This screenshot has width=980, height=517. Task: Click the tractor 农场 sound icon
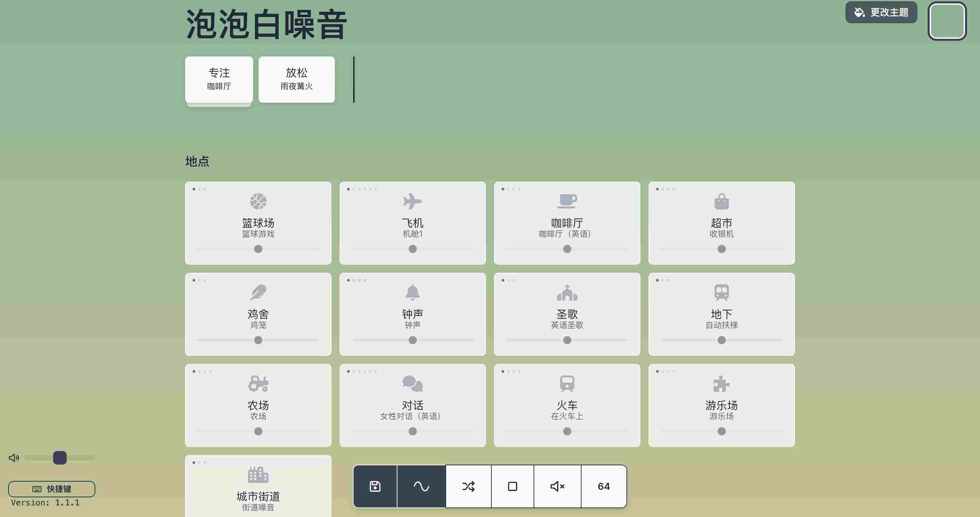(258, 384)
